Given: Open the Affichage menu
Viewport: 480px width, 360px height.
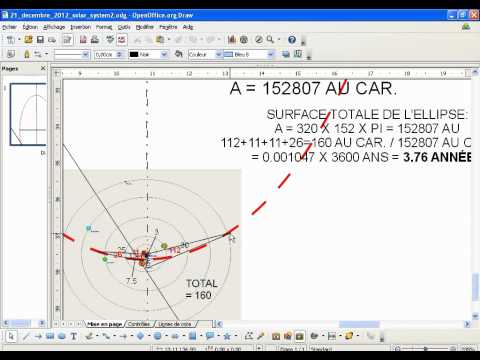Looking at the screenshot, I should 54,27.
